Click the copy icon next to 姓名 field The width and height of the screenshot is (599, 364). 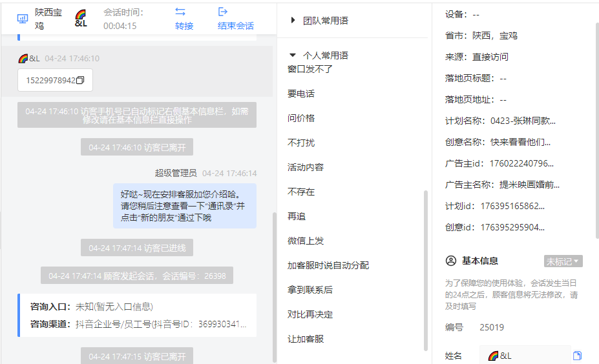tap(577, 356)
